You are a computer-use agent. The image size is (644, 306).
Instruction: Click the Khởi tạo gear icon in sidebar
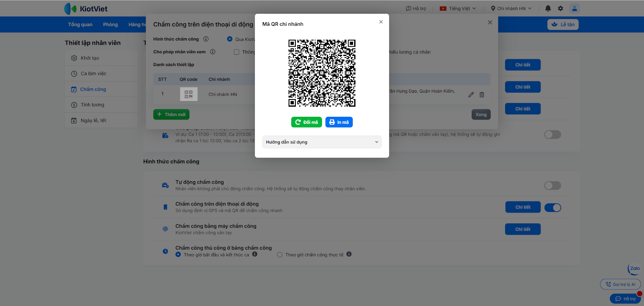click(x=74, y=58)
